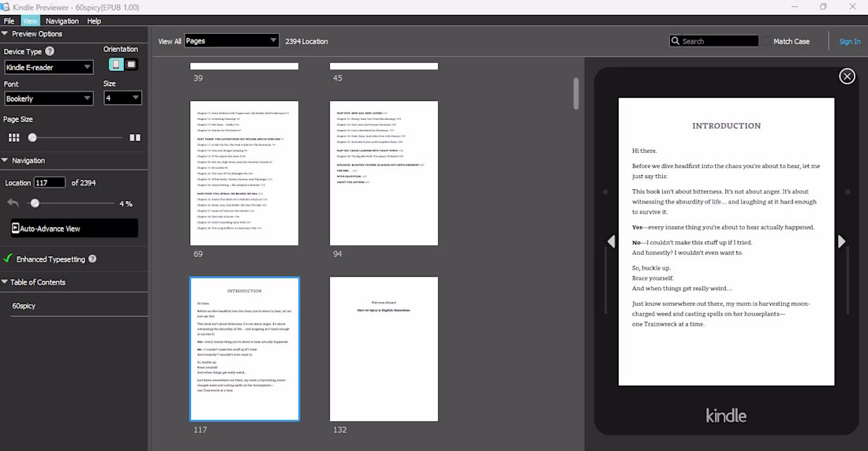The width and height of the screenshot is (868, 451).
Task: Open the 60spicy table of contents entry
Action: pos(24,305)
